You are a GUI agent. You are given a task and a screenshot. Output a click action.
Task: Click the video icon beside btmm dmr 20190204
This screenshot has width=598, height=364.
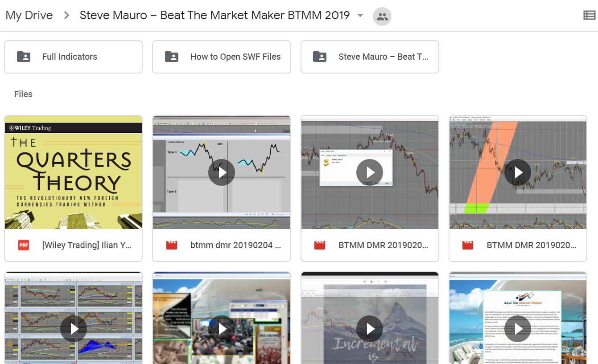click(172, 245)
